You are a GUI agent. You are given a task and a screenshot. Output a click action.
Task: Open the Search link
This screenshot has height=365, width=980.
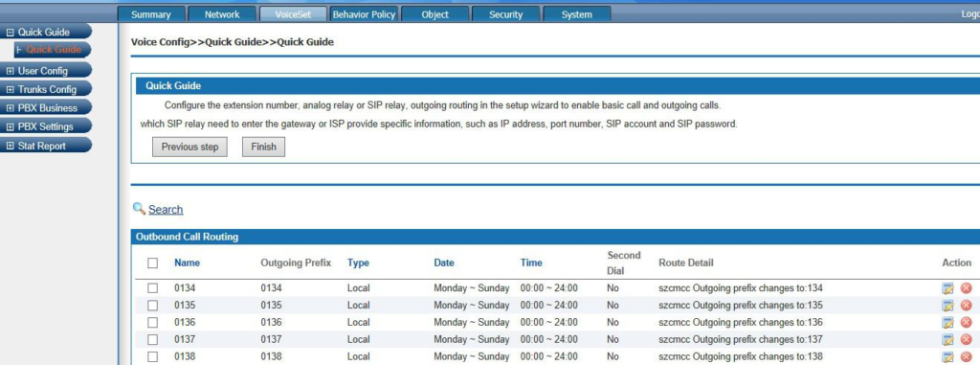(166, 209)
